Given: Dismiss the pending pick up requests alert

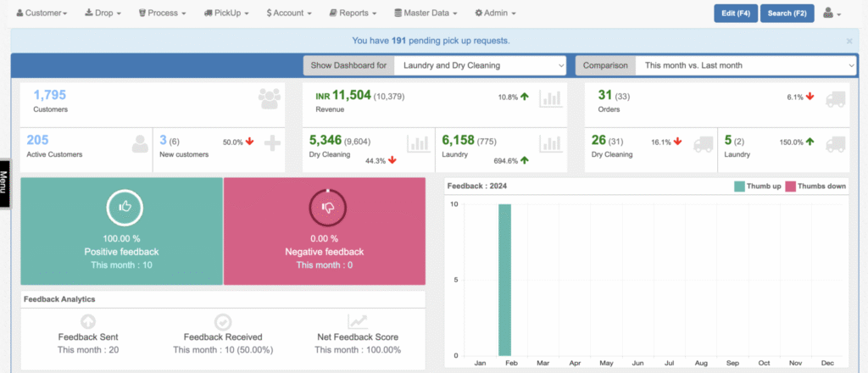Looking at the screenshot, I should click(849, 41).
